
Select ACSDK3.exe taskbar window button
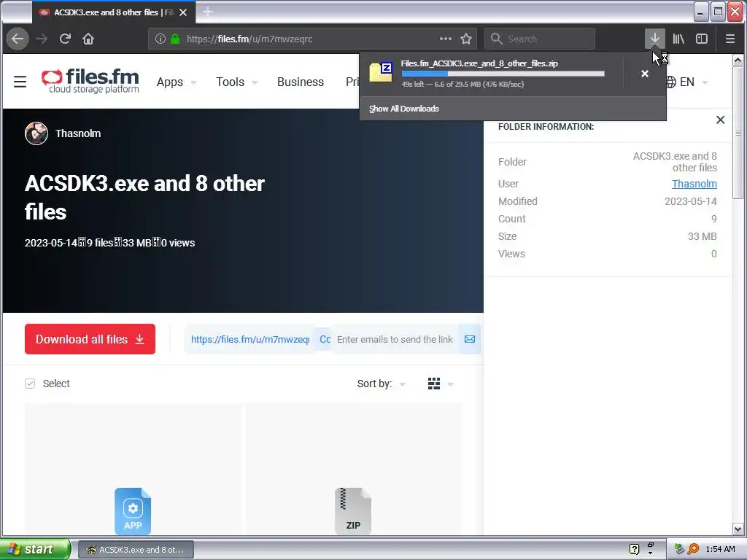136,550
